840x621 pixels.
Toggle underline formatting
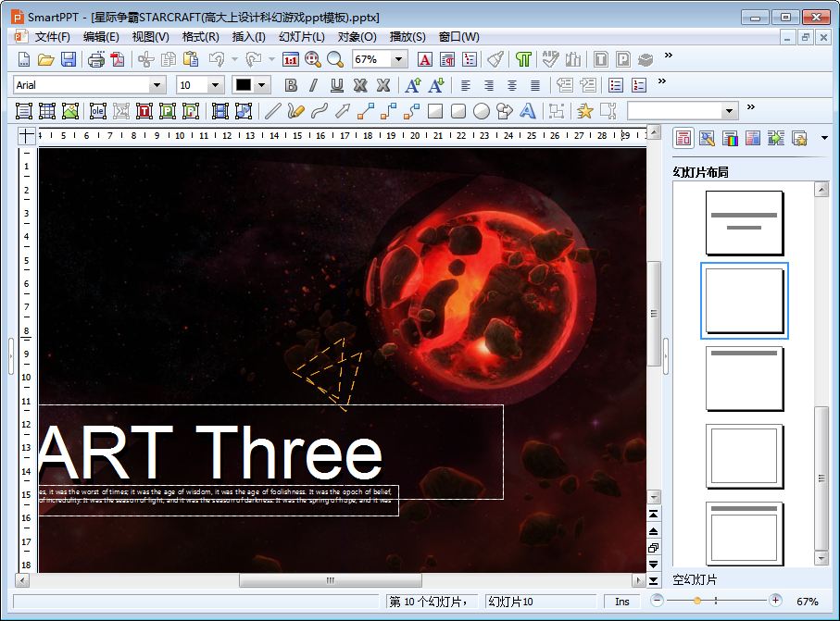[336, 85]
